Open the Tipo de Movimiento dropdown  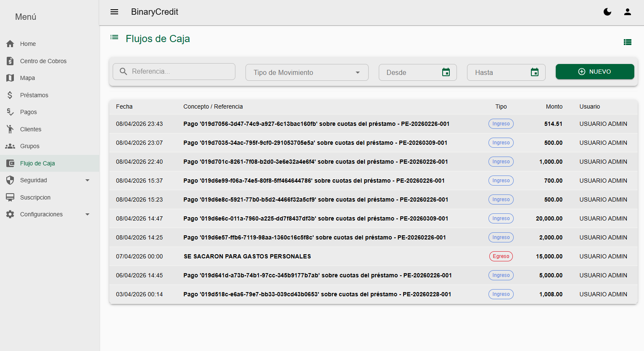pyautogui.click(x=307, y=72)
